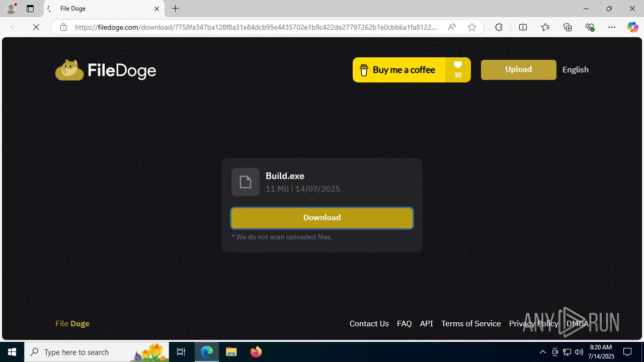The height and width of the screenshot is (362, 644).
Task: Open the clock and date
Action: click(x=601, y=352)
